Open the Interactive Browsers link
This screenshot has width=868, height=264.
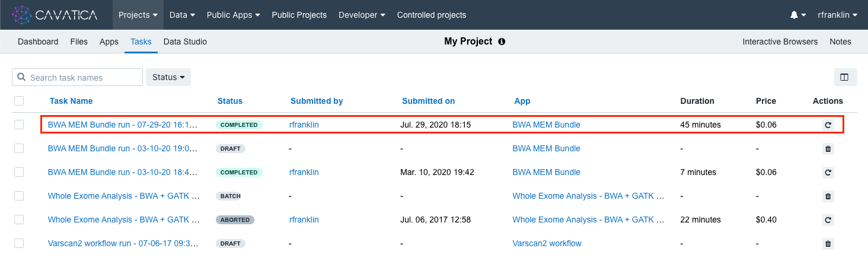pyautogui.click(x=780, y=42)
